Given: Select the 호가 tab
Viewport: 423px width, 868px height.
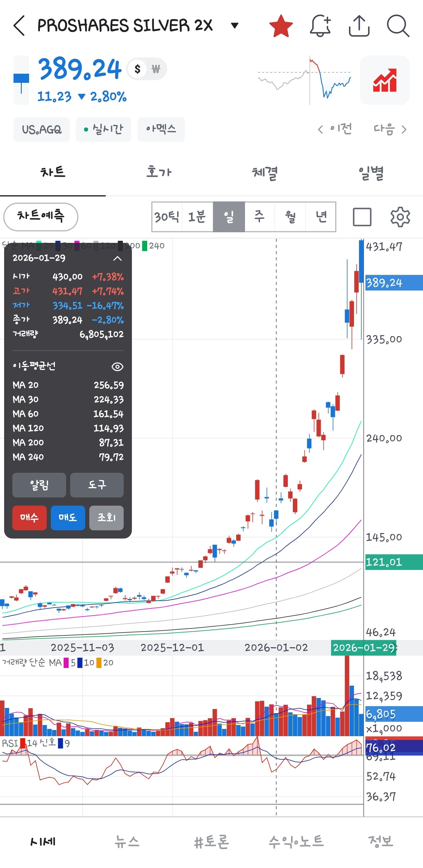Looking at the screenshot, I should click(x=159, y=173).
